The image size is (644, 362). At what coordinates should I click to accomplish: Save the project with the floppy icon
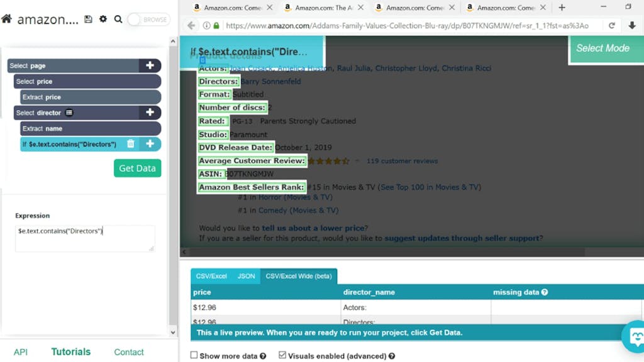coord(88,19)
